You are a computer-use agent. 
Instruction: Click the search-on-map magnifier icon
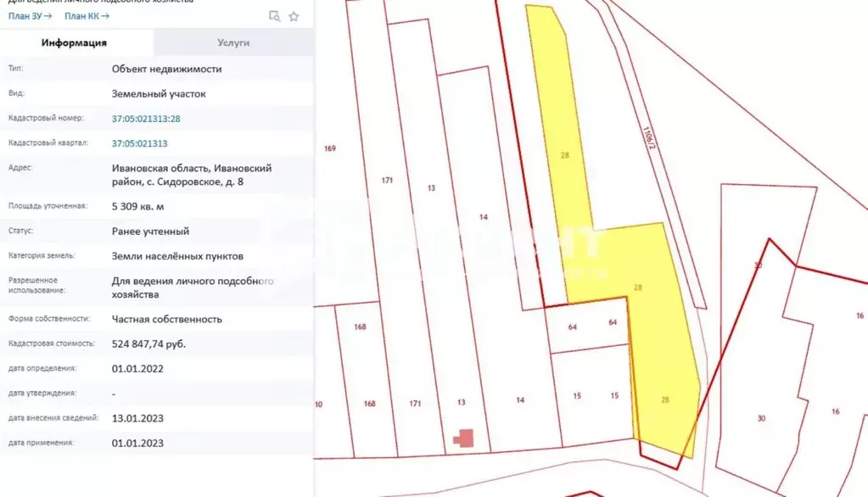tap(274, 16)
